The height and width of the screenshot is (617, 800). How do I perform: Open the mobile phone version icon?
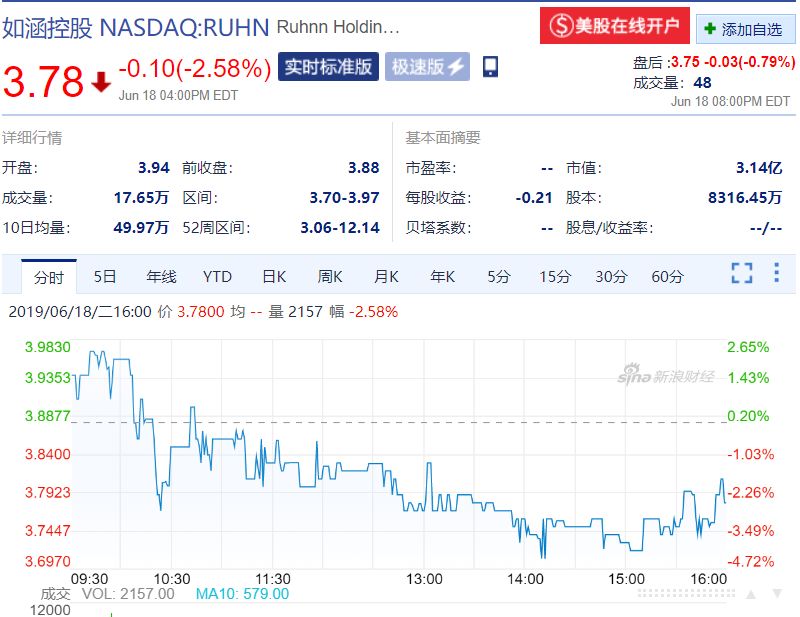[490, 67]
